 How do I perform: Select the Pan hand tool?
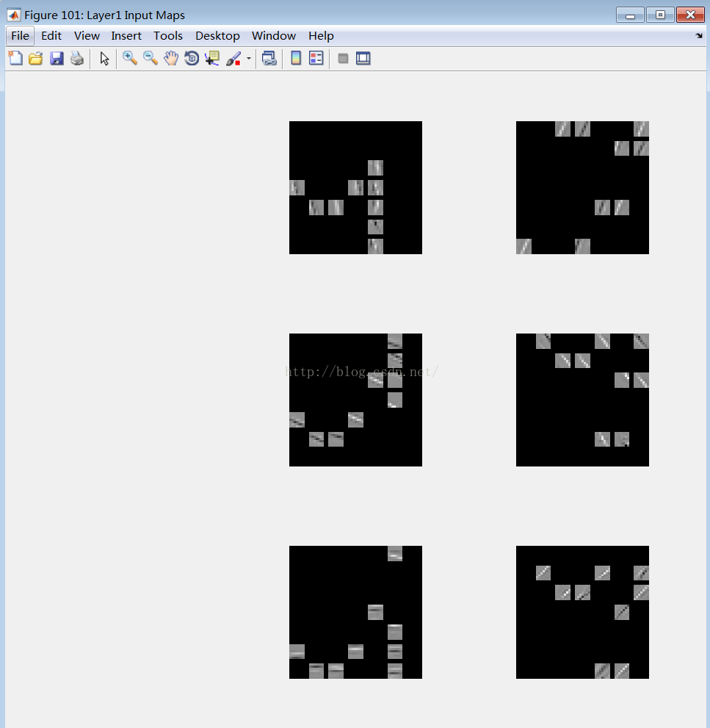[171, 58]
